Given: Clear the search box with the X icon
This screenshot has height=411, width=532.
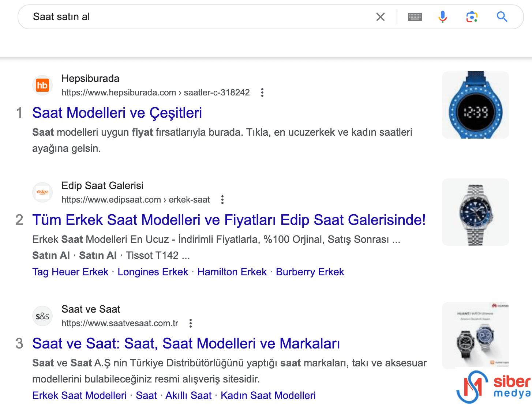Looking at the screenshot, I should click(381, 17).
